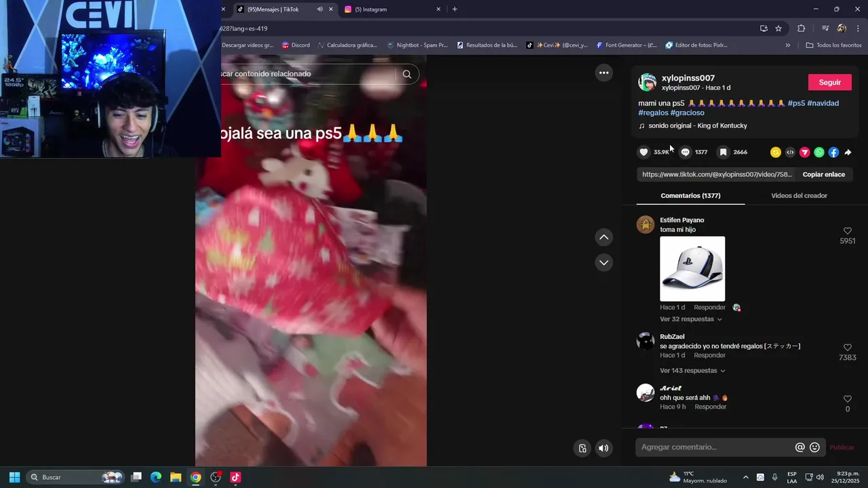Toggle auto-scroll icon beside video volume

coord(583,448)
